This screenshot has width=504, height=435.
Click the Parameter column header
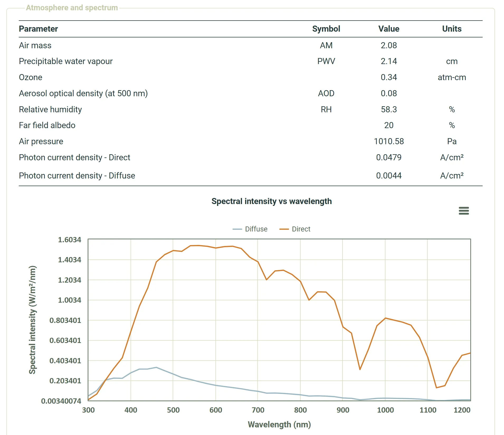(38, 29)
